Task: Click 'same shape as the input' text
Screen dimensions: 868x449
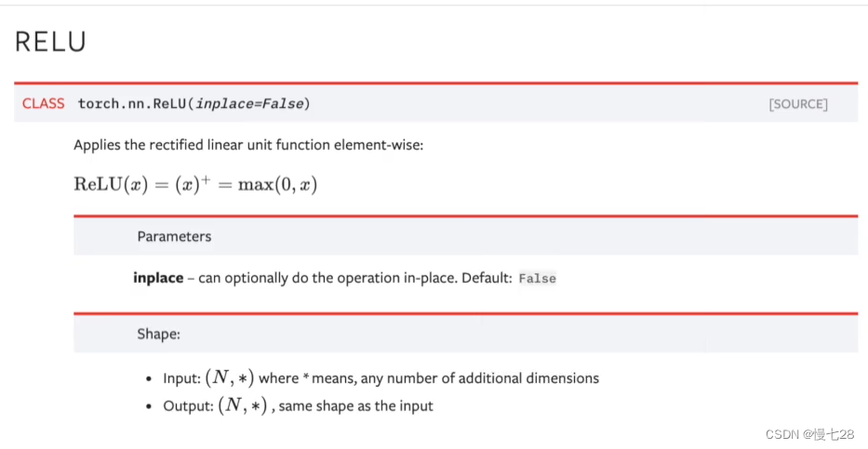Action: pos(356,406)
